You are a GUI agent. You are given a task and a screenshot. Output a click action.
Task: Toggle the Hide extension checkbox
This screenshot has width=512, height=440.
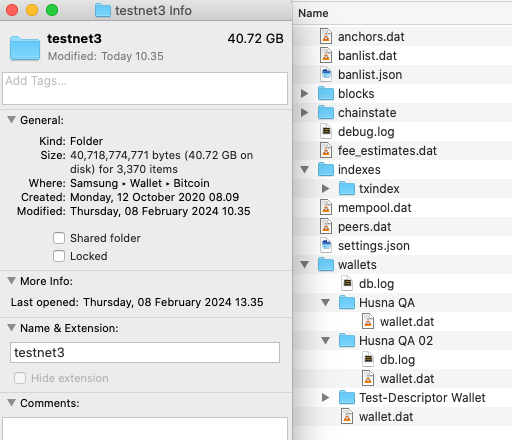(x=20, y=378)
